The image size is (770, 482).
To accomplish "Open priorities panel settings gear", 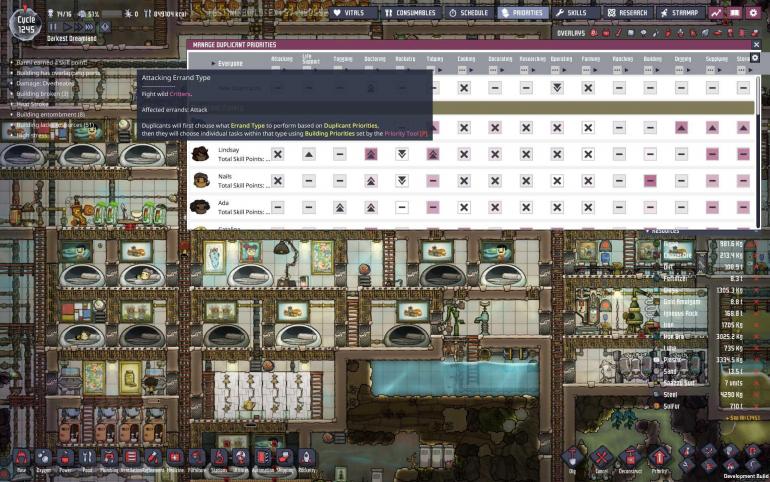I will tap(755, 58).
